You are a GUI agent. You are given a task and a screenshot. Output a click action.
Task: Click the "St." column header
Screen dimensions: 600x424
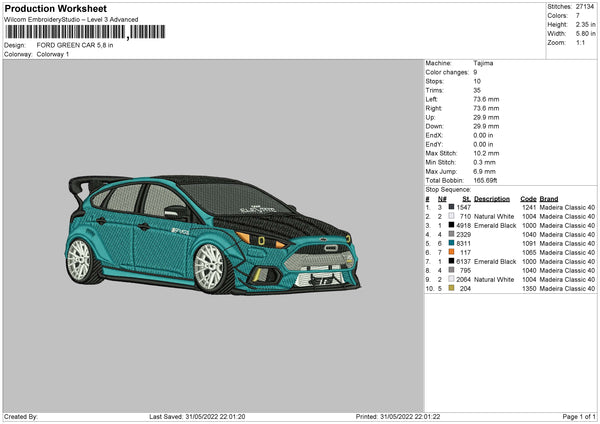point(466,199)
